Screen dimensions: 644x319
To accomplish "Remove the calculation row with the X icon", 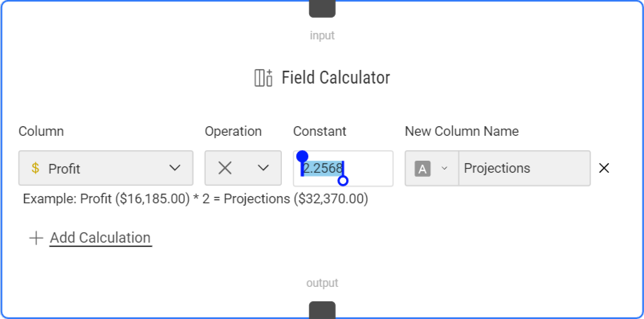I will [x=604, y=168].
